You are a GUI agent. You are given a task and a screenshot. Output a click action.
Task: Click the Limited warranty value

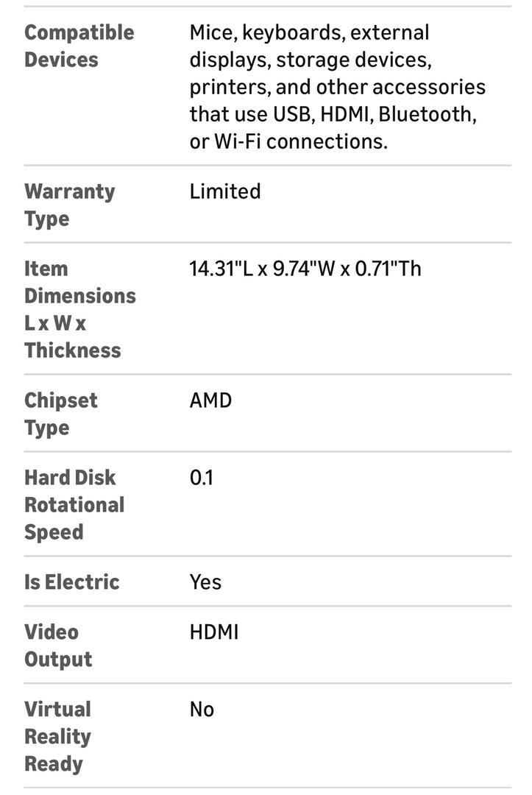(225, 191)
